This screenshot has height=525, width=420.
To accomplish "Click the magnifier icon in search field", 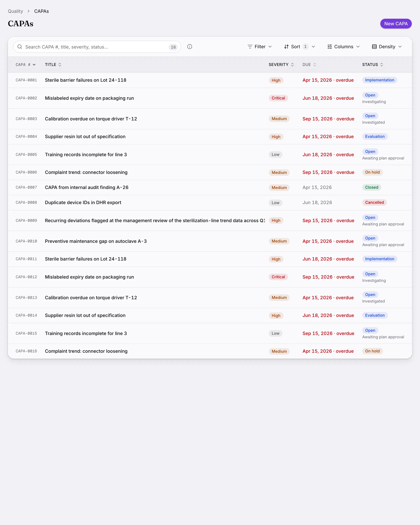I will tap(20, 46).
